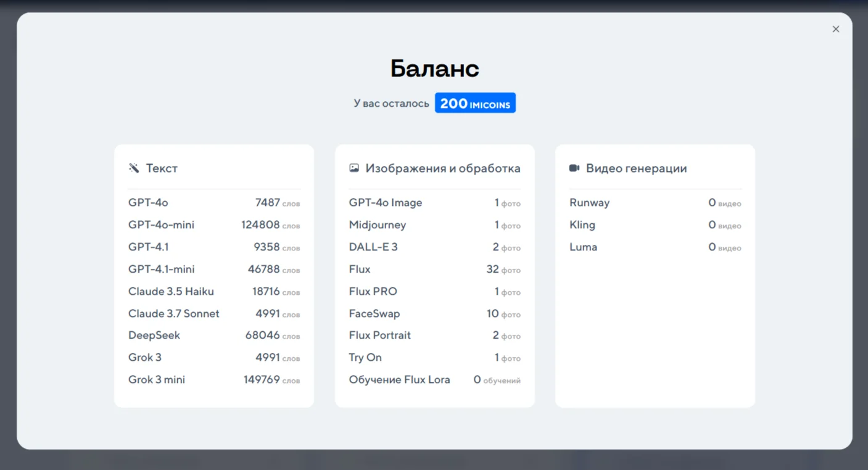Click the Видео генерации section title
Viewport: 868px width, 470px height.
pos(637,168)
